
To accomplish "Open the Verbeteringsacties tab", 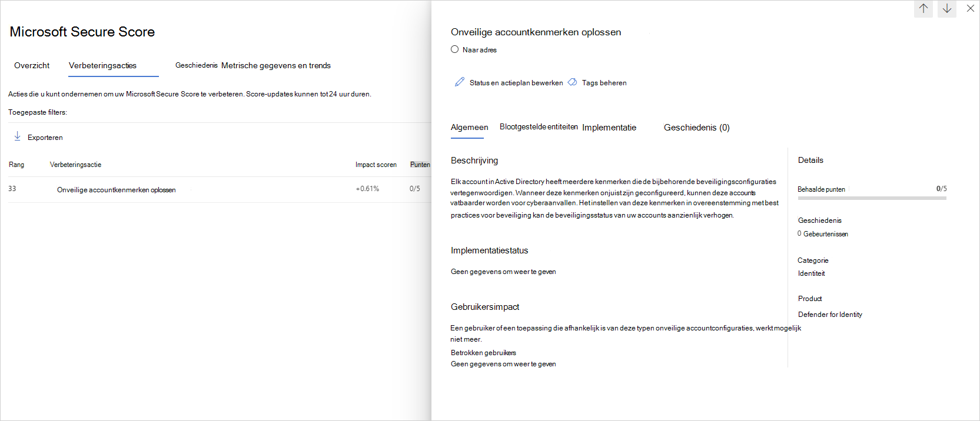I will [x=102, y=65].
